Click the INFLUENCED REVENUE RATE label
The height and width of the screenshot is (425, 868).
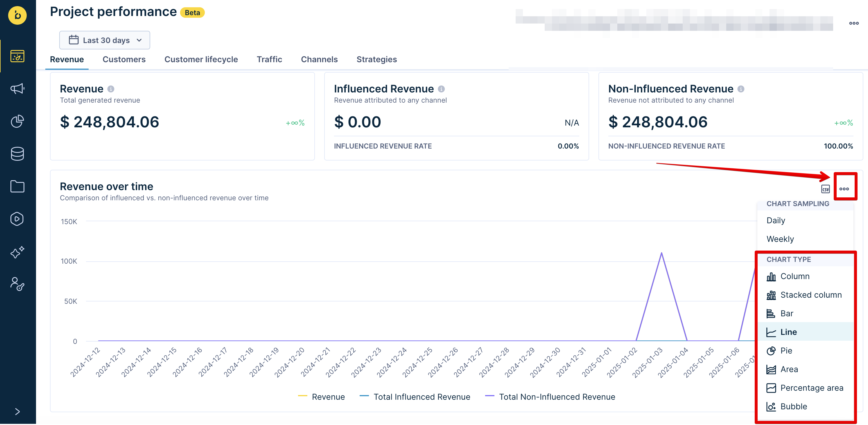pos(383,147)
